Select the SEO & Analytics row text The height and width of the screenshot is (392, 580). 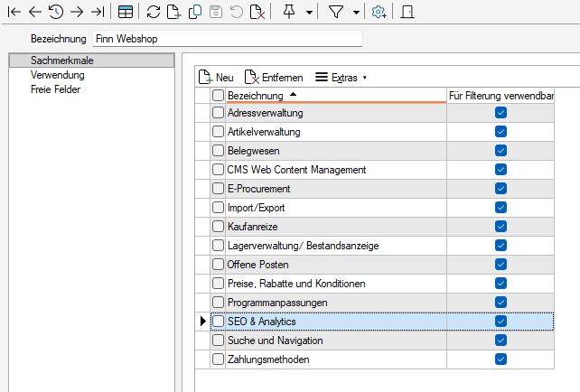tap(261, 322)
